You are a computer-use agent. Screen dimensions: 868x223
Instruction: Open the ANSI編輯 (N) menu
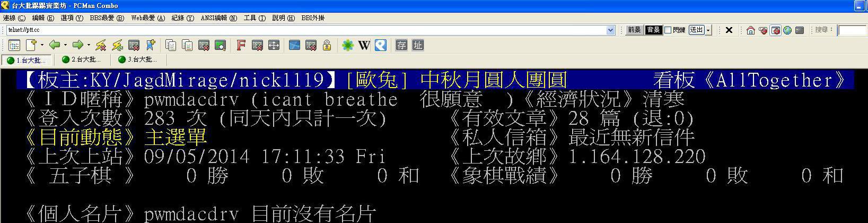pyautogui.click(x=218, y=18)
